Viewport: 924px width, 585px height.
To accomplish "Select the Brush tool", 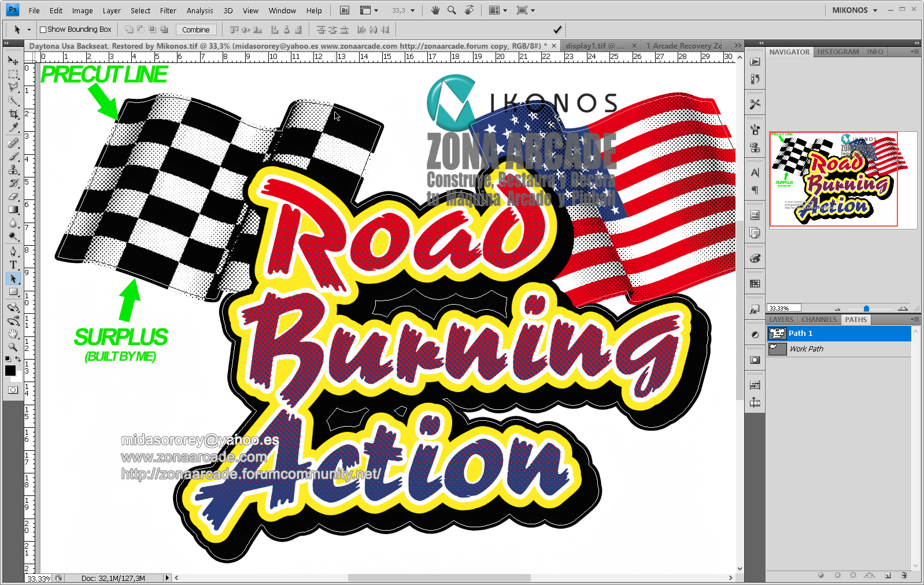I will click(x=13, y=156).
